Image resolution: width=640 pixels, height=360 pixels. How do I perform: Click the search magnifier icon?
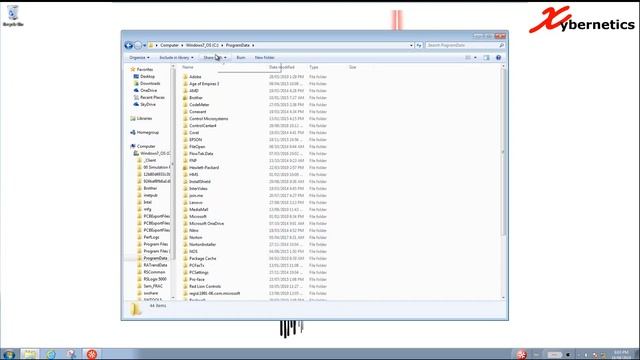point(501,45)
